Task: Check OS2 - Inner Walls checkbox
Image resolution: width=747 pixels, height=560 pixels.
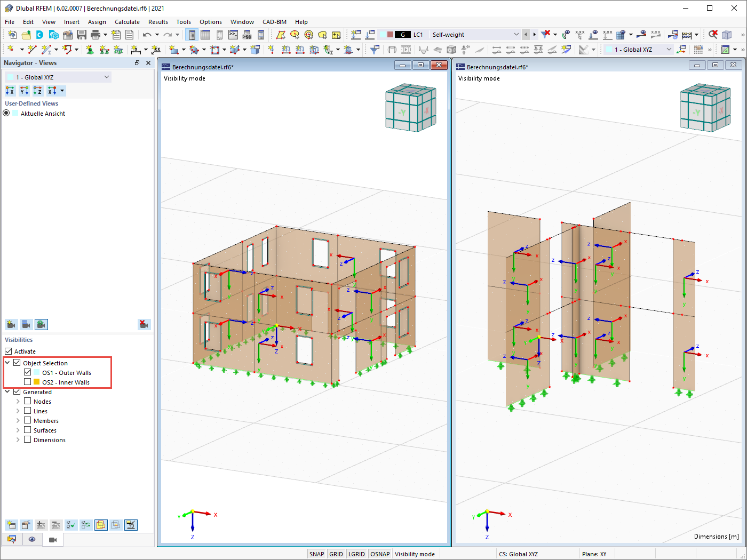Action: point(27,382)
